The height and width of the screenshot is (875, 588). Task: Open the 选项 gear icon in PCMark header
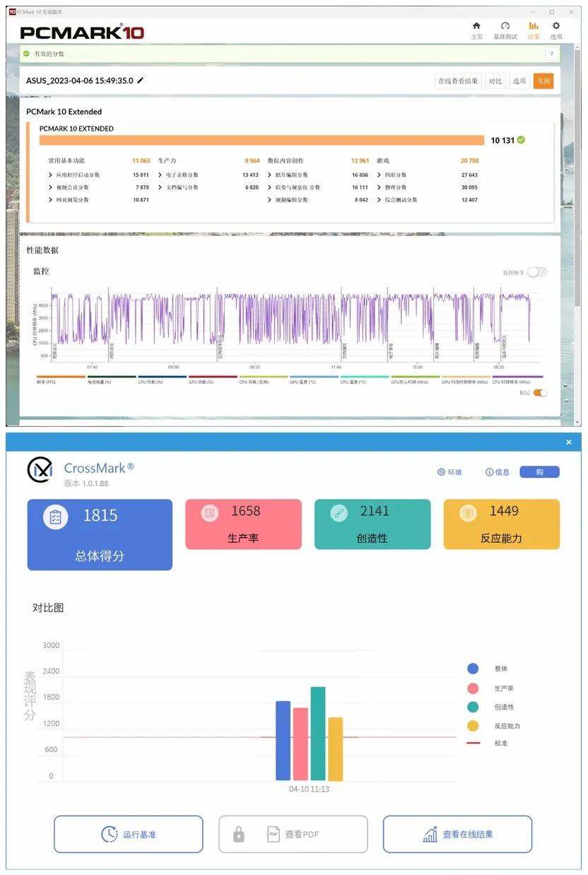pos(556,26)
